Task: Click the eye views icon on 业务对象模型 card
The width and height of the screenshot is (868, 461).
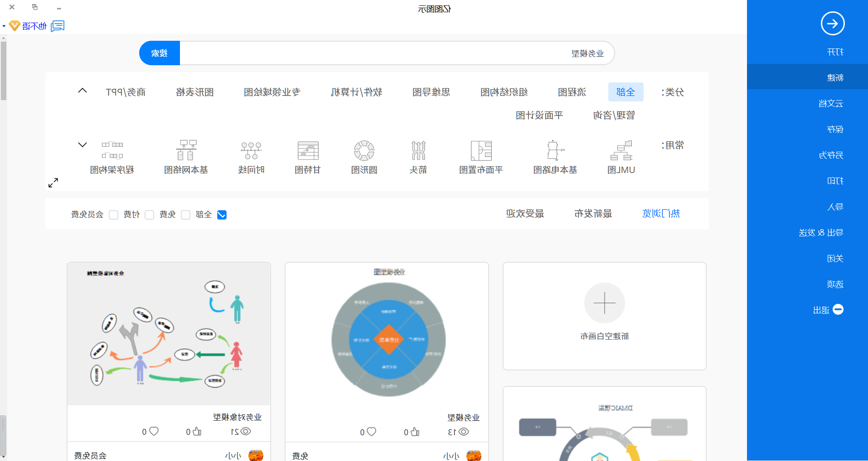Action: [x=246, y=431]
